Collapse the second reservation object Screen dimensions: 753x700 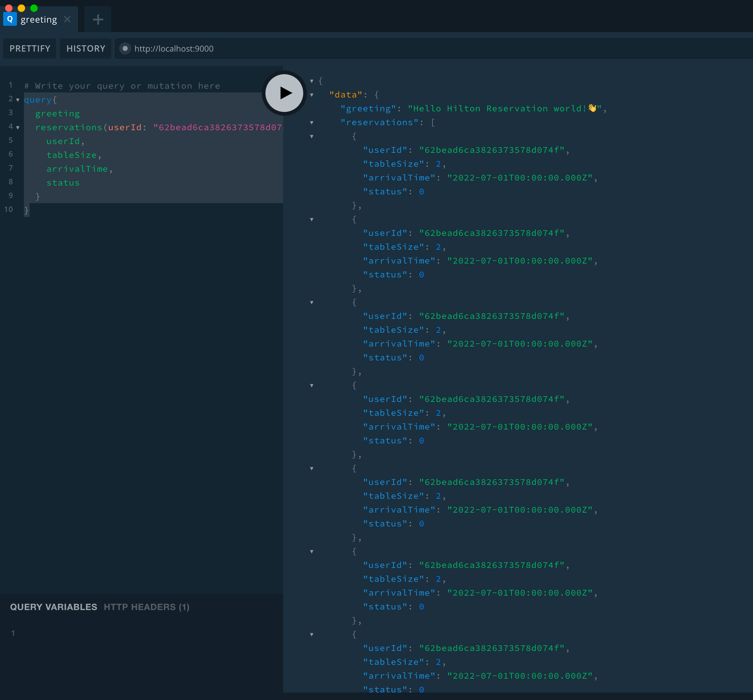[311, 219]
